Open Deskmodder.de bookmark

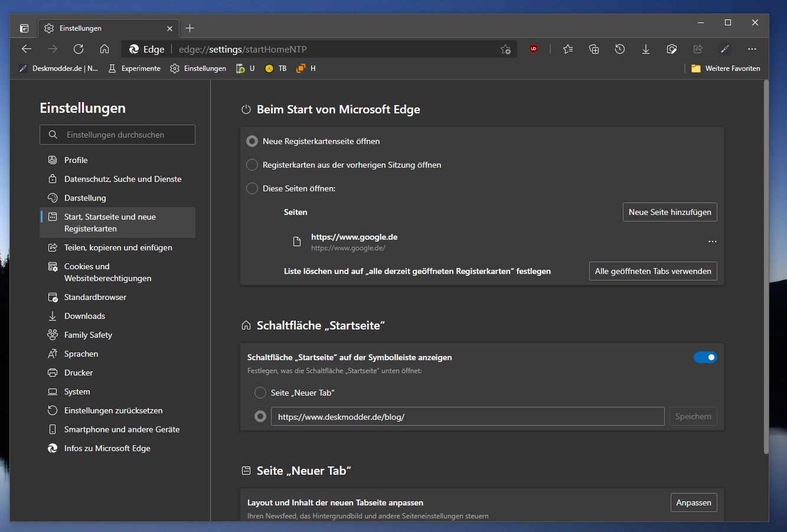tap(58, 68)
